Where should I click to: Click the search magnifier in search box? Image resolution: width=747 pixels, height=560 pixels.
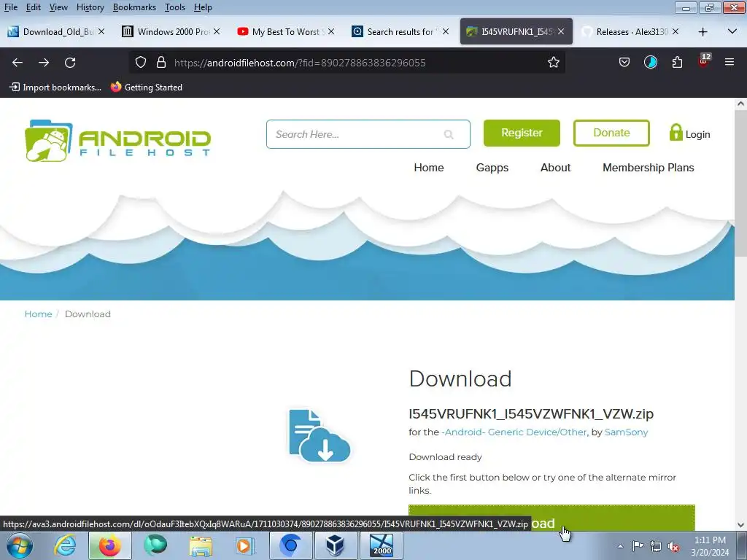(449, 134)
